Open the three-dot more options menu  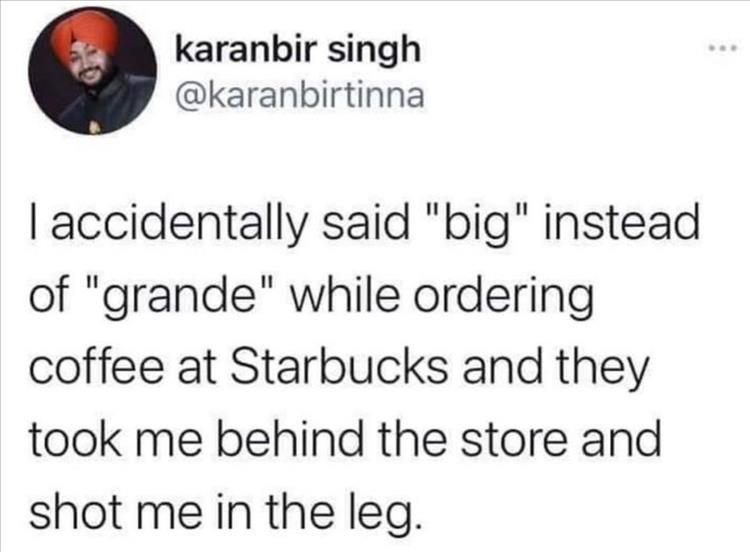723,48
